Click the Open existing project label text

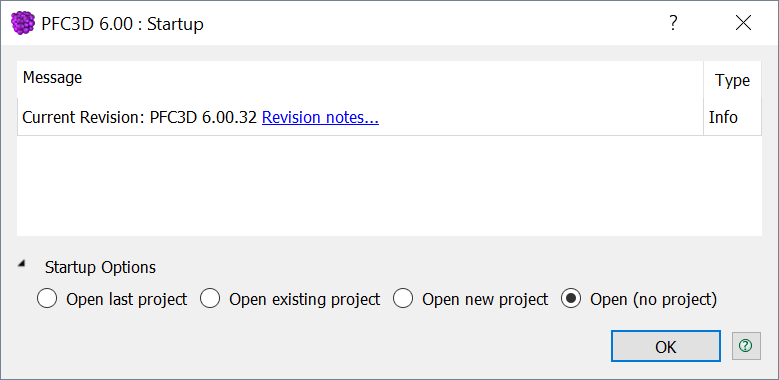[x=305, y=300]
